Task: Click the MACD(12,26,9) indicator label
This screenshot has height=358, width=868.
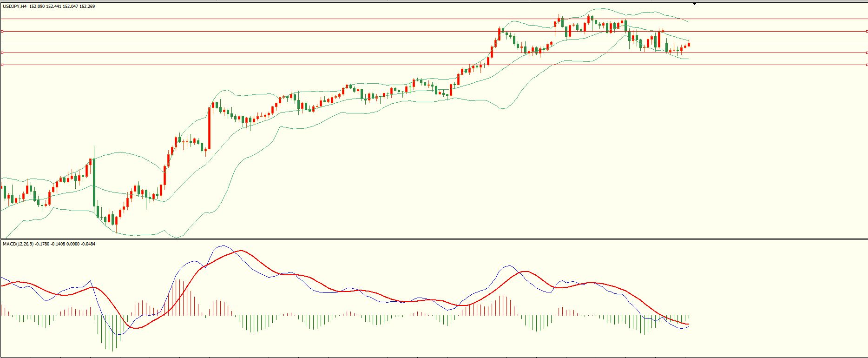Action: pyautogui.click(x=18, y=244)
